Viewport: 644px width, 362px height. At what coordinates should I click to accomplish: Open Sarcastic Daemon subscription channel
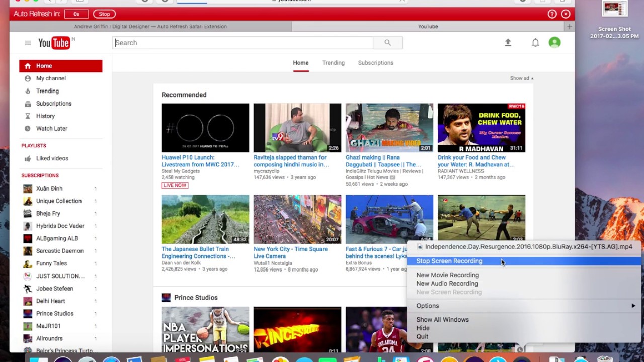(x=60, y=251)
